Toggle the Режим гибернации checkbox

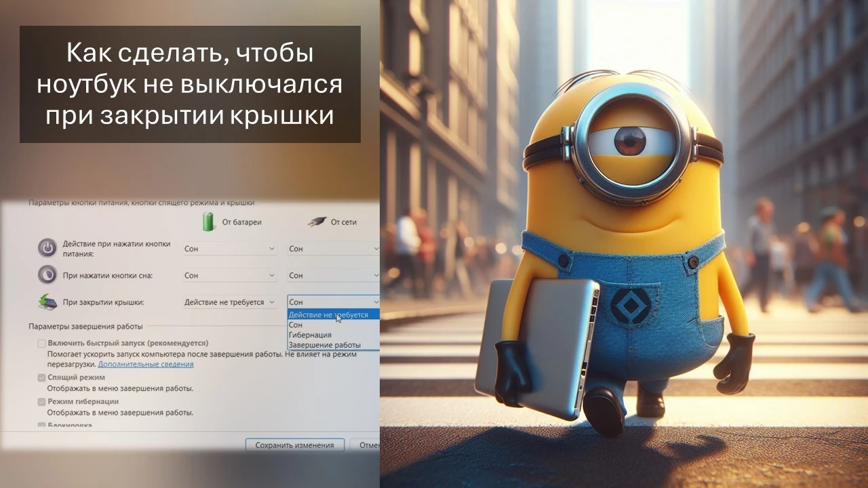point(42,402)
